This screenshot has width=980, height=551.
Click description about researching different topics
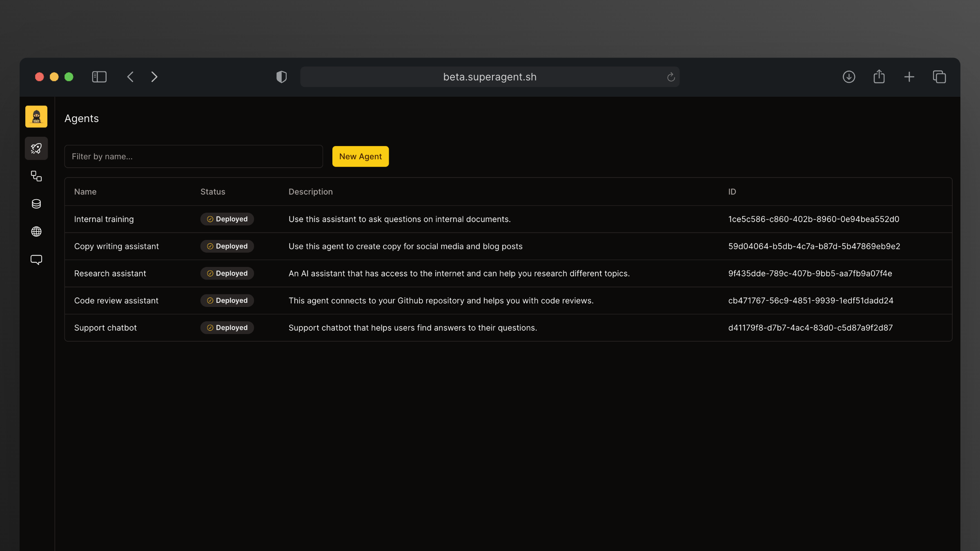tap(459, 273)
